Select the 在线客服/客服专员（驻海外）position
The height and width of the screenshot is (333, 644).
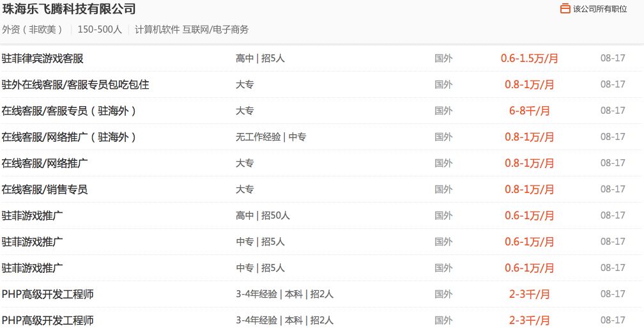pos(68,111)
